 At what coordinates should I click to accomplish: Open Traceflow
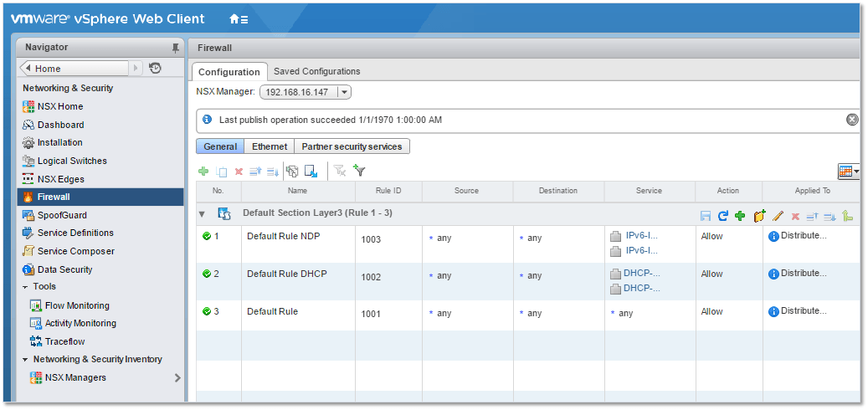click(57, 341)
